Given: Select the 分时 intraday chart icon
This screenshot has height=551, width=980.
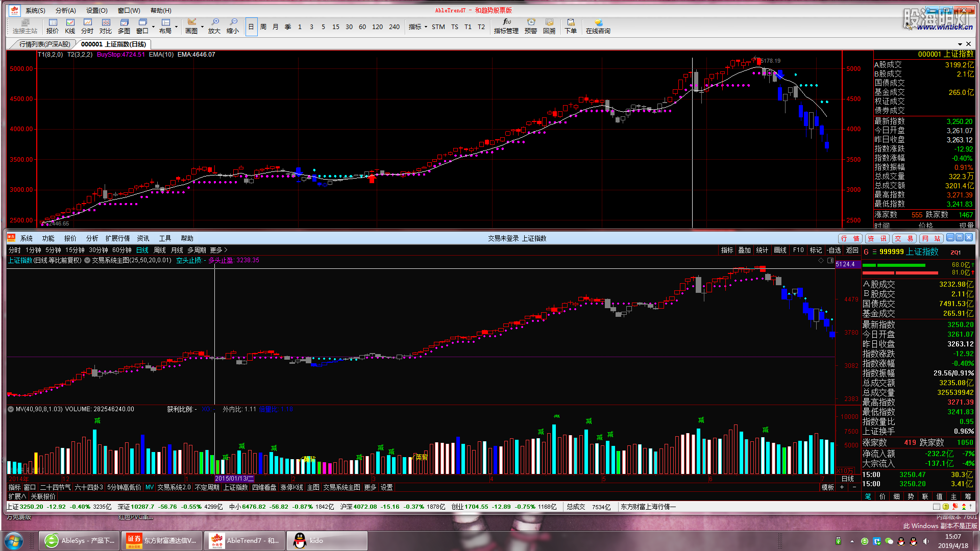Looking at the screenshot, I should tap(87, 26).
